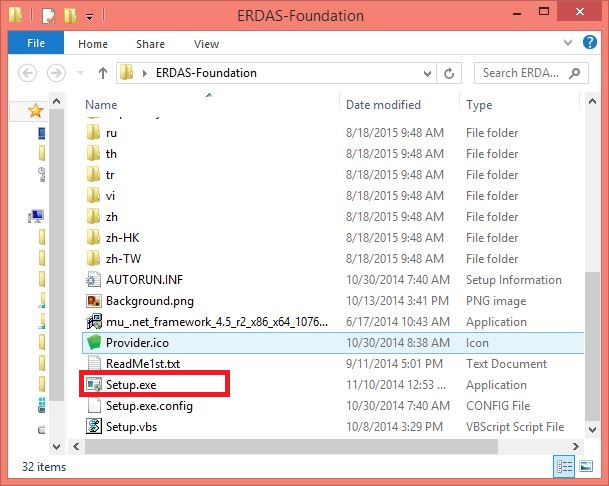
Task: Click the Setup.exe.config file name
Action: click(149, 406)
